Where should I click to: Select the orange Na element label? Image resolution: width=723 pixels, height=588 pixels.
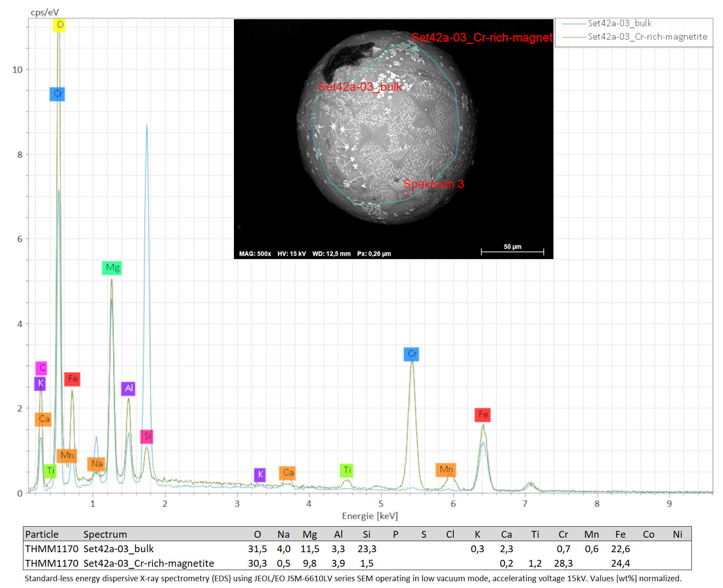[96, 464]
